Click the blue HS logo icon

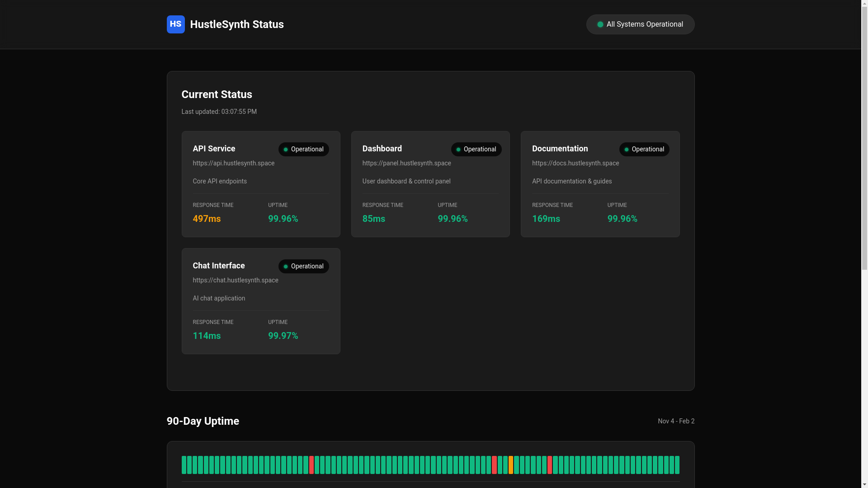(175, 24)
